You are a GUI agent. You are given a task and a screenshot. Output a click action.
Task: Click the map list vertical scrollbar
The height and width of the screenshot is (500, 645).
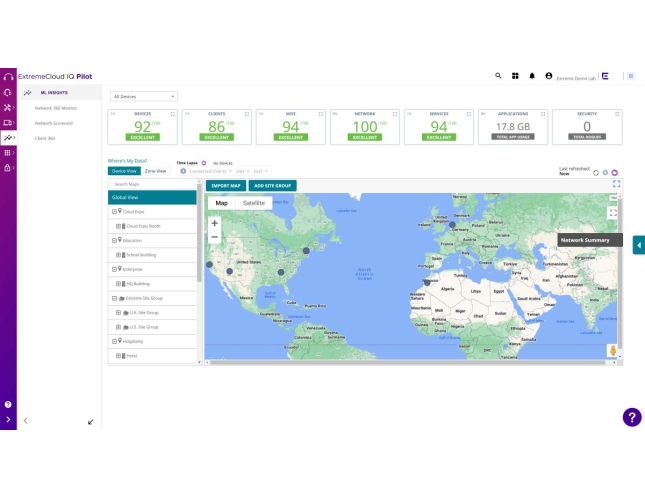click(x=199, y=240)
